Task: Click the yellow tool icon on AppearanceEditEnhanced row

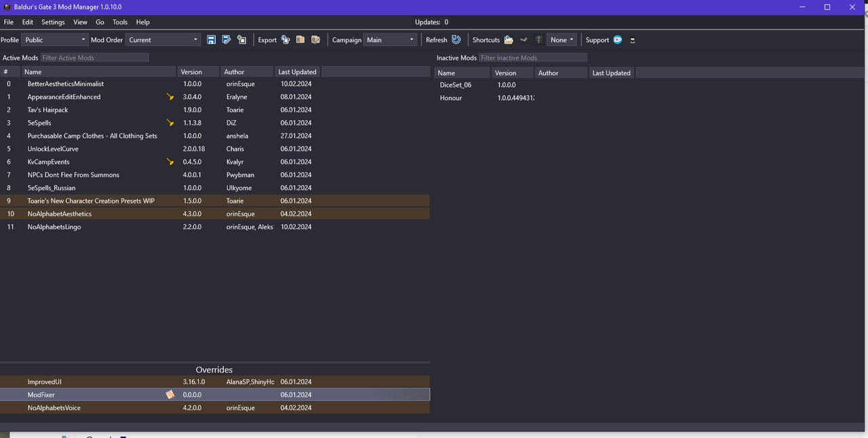Action: (170, 97)
